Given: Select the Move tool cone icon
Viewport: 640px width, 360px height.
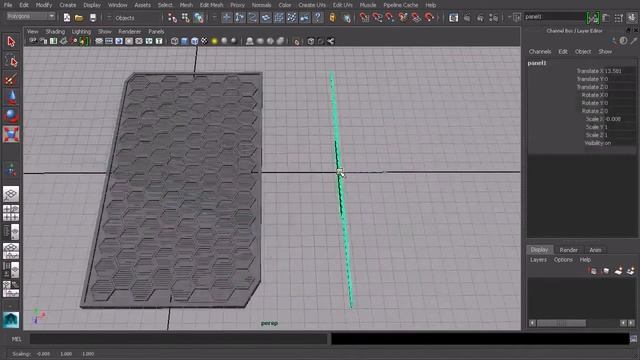Looking at the screenshot, I should click(11, 98).
